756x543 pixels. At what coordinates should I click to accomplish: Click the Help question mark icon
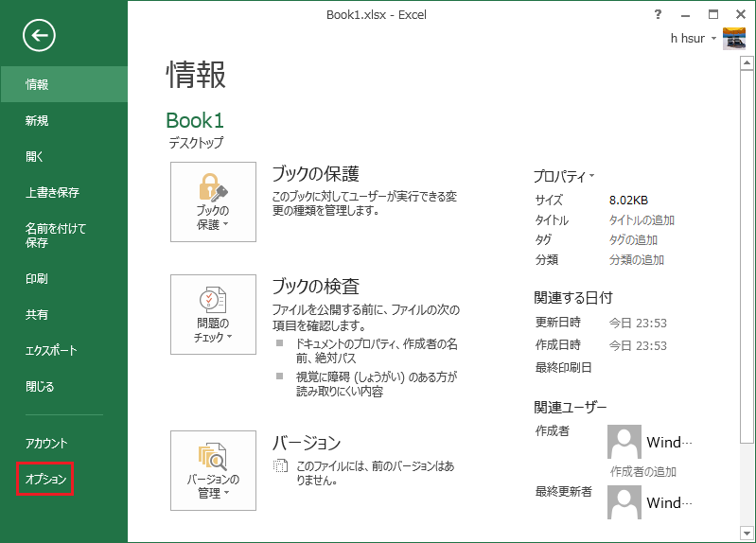(659, 14)
